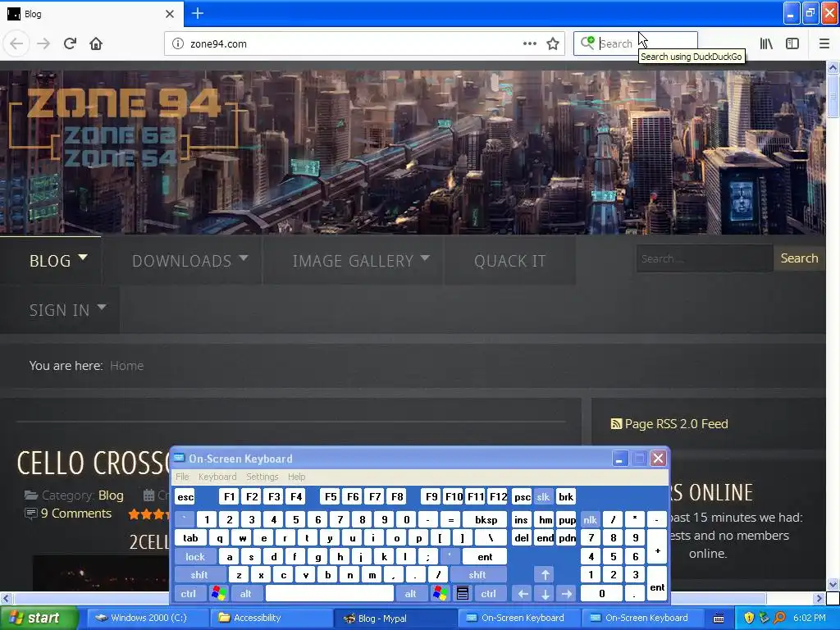Open page actions three-dots menu
This screenshot has height=630, width=840.
click(529, 43)
